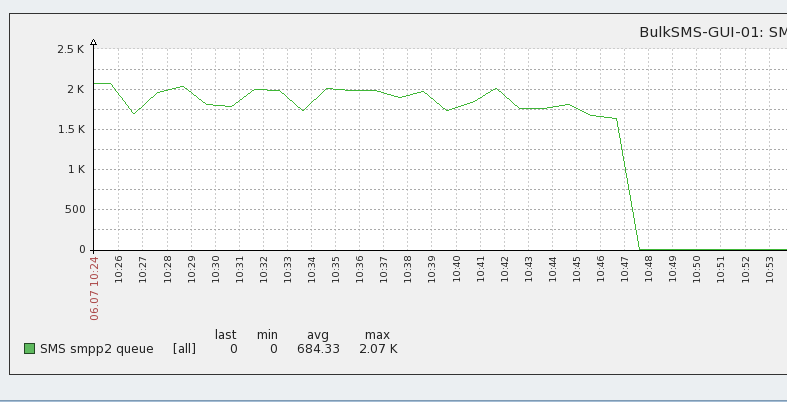The image size is (787, 402).
Task: Click the graph title BulkSMS-GUI-01
Action: (x=713, y=32)
